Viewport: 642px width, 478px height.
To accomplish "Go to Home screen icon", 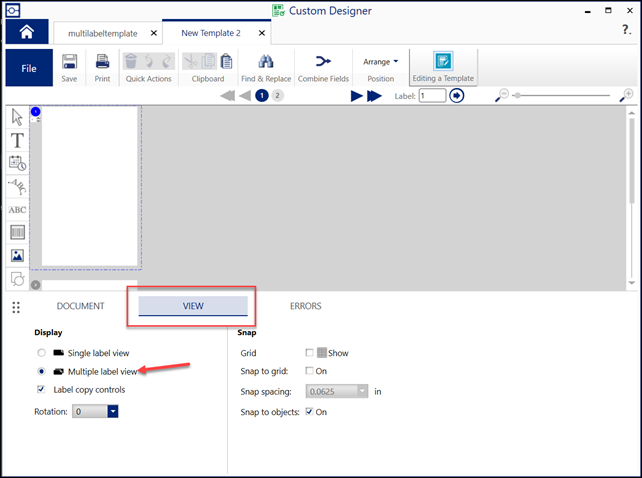I will tap(26, 31).
